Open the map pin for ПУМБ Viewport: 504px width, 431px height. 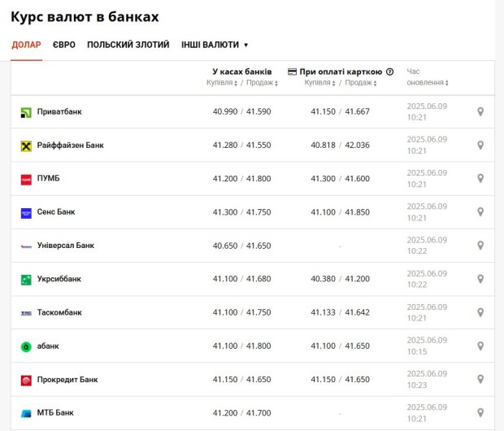tap(480, 178)
